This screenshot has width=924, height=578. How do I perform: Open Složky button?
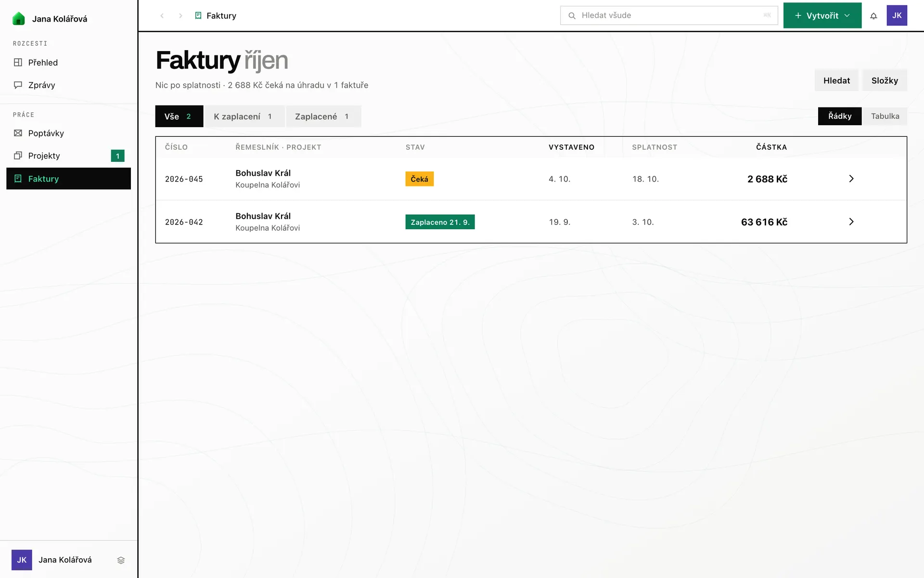click(x=885, y=80)
